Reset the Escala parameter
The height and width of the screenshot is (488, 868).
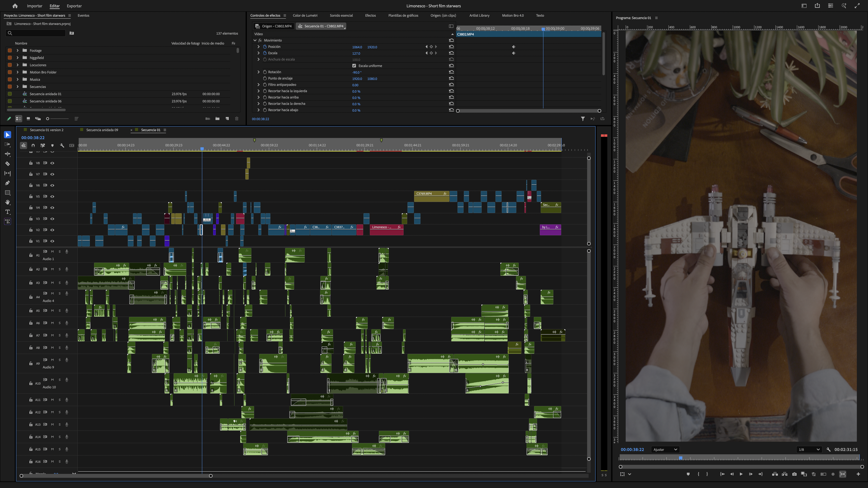pyautogui.click(x=451, y=53)
